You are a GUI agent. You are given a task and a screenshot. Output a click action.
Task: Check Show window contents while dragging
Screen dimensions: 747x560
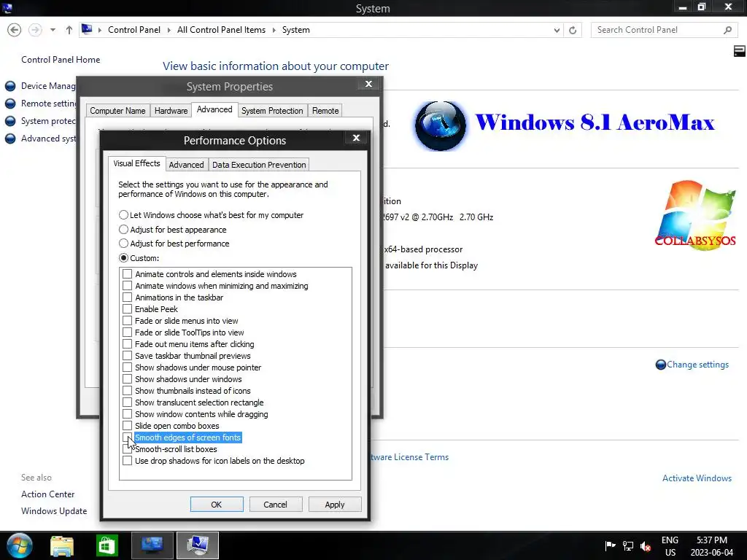click(127, 414)
